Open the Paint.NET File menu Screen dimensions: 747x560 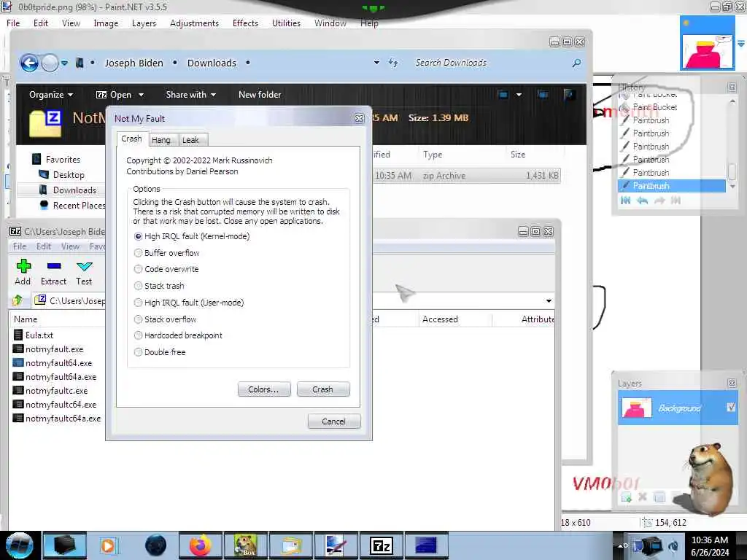[13, 23]
